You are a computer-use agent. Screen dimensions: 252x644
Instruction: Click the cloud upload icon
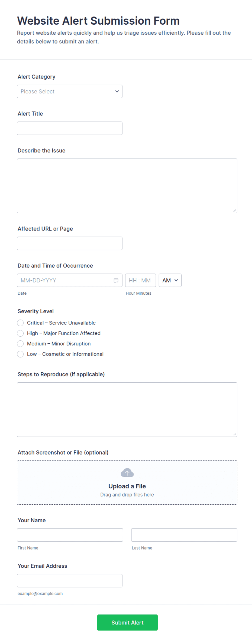[x=127, y=473]
